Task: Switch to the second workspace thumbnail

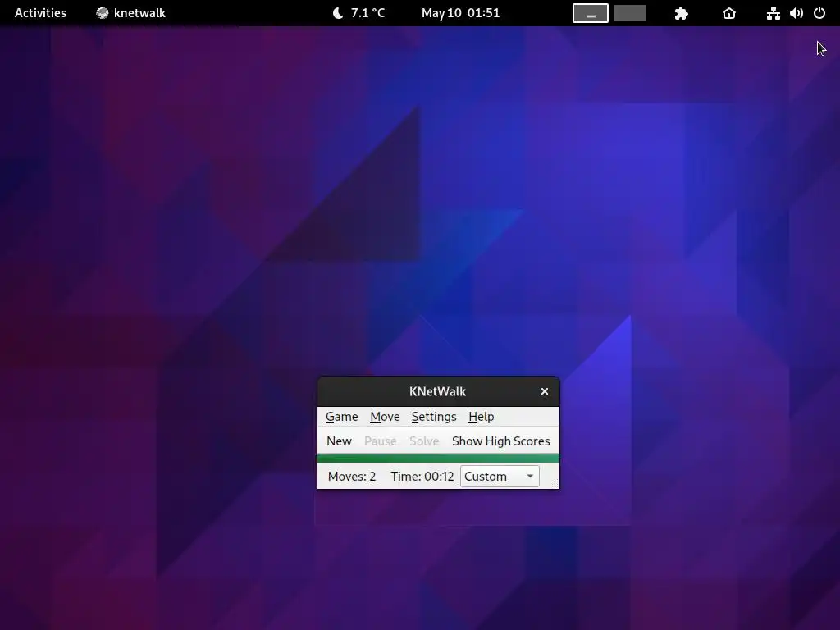Action: point(629,13)
